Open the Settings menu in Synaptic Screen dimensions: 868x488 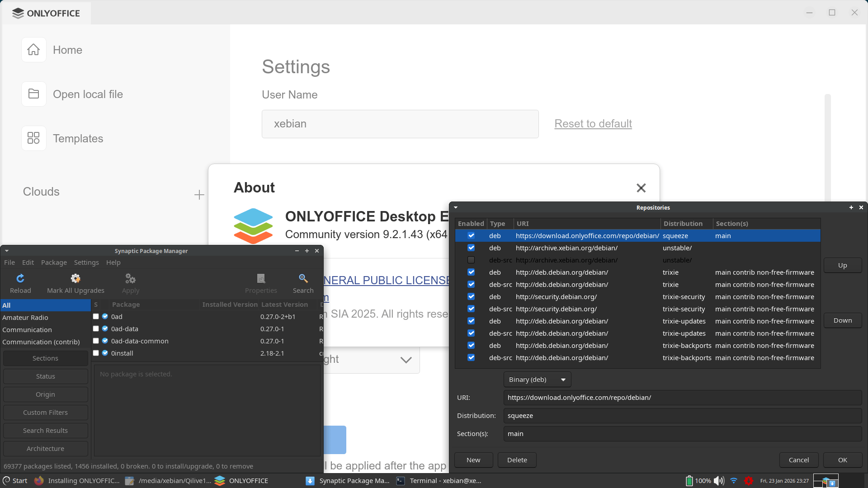click(86, 263)
